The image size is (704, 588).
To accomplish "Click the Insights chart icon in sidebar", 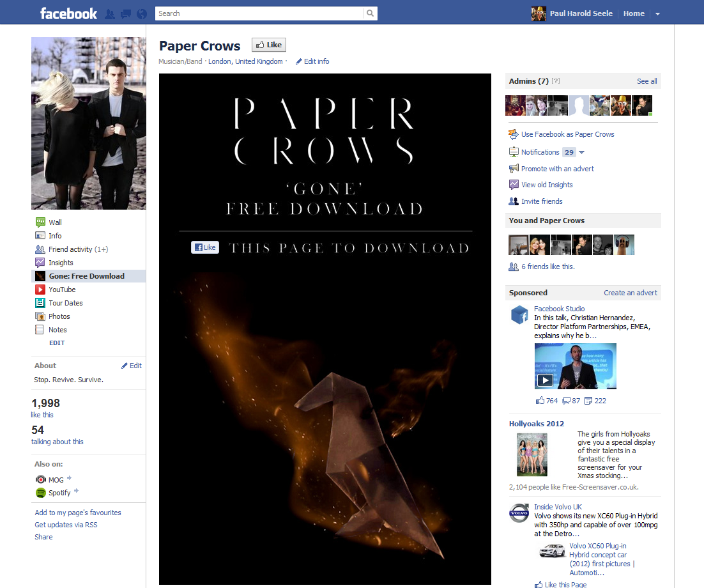I will pos(40,262).
